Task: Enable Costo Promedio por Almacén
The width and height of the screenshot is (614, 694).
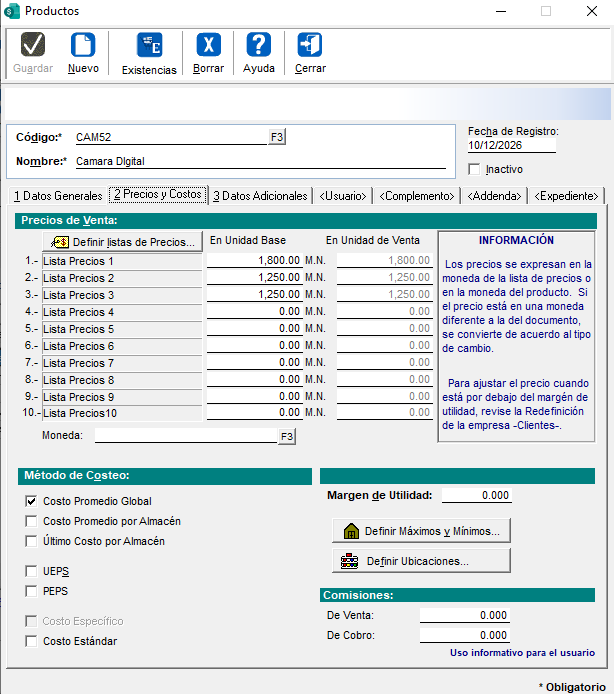Action: pos(31,521)
